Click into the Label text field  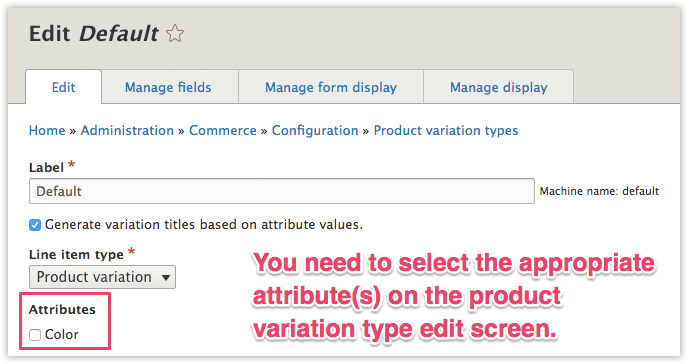(x=282, y=191)
